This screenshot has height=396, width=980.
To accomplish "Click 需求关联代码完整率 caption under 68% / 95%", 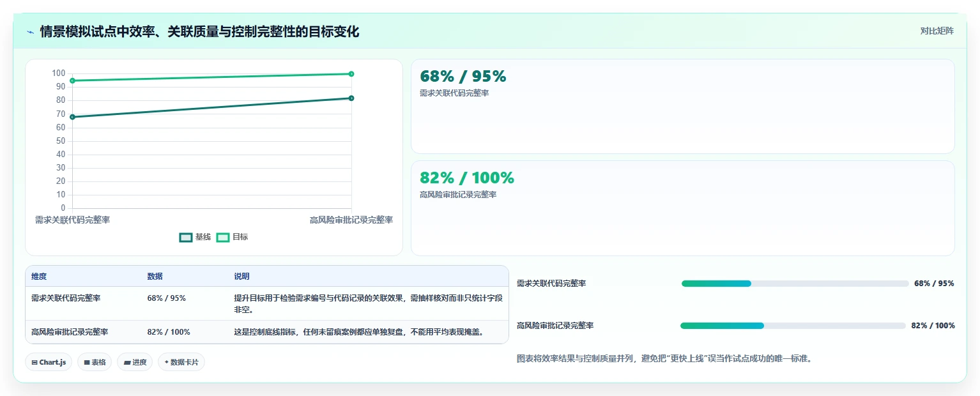I will tap(454, 93).
